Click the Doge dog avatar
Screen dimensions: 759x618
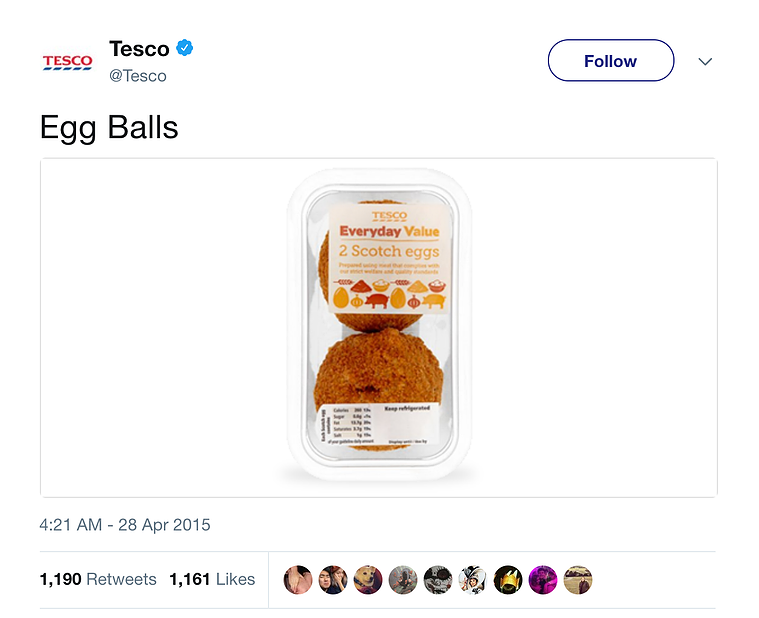(368, 579)
